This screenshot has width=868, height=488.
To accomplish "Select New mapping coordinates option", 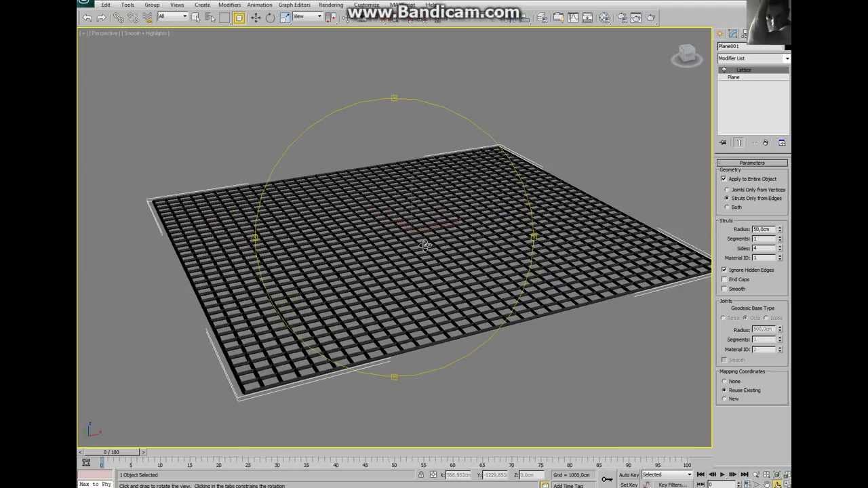I will [x=725, y=399].
